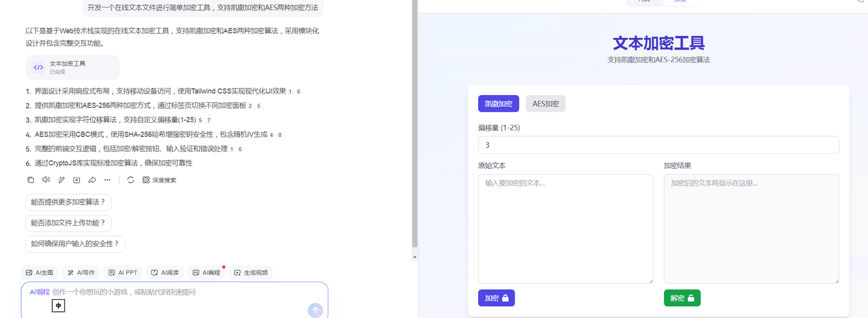This screenshot has height=318, width=868.
Task: Open the 文本加密工具 code artifact card
Action: pyautogui.click(x=73, y=67)
